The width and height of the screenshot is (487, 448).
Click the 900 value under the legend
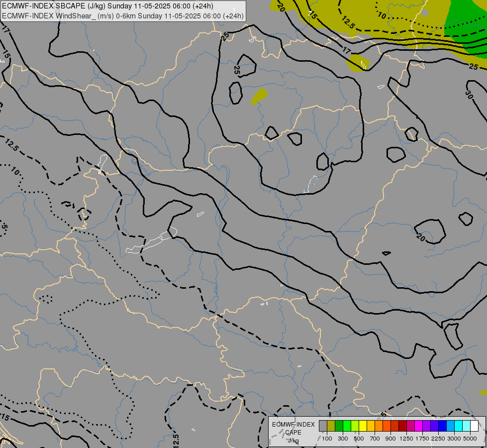[390, 439]
